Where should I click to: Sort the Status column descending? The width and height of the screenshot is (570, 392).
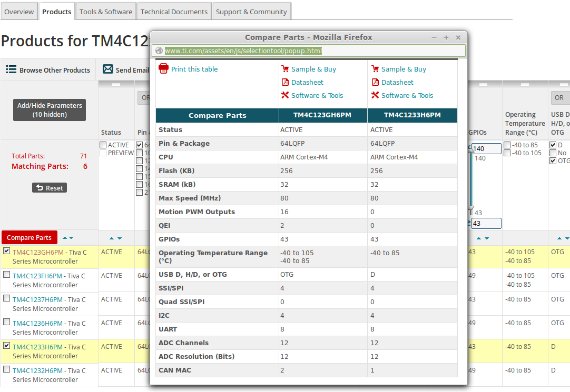point(120,238)
